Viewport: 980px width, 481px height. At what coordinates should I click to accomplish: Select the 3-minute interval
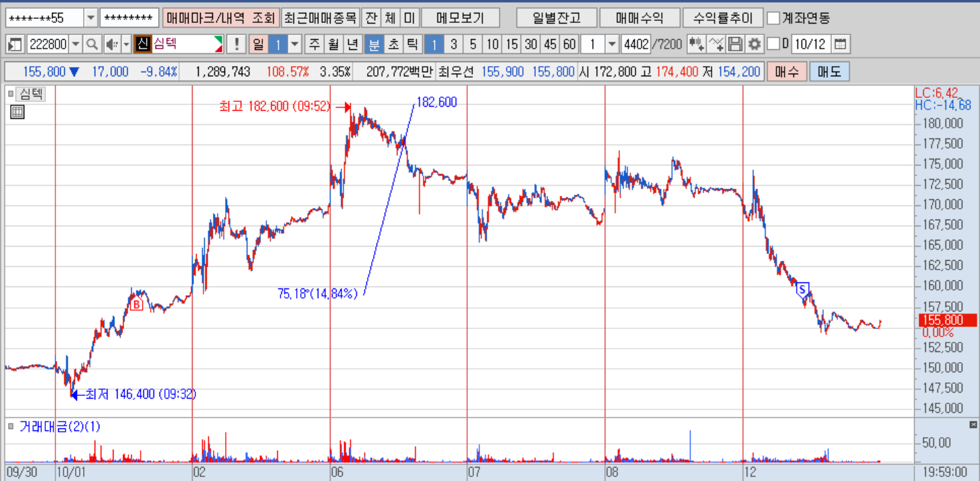tap(454, 45)
